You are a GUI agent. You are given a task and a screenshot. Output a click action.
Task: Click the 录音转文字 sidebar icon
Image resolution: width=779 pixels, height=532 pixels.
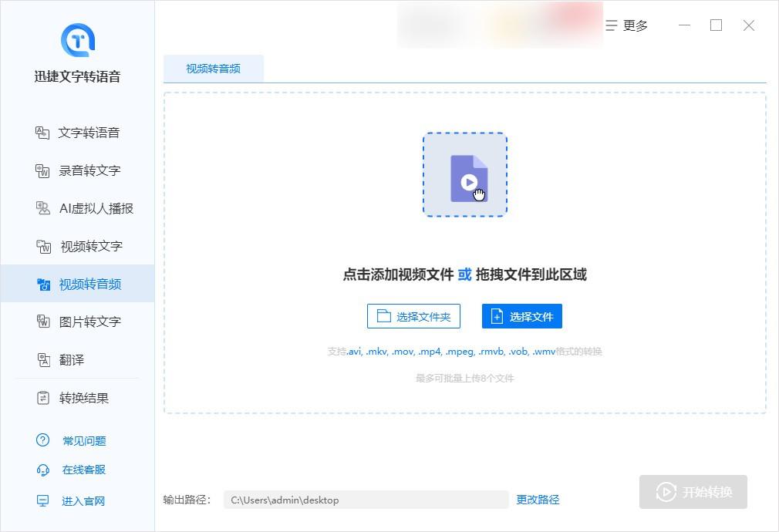coord(42,171)
